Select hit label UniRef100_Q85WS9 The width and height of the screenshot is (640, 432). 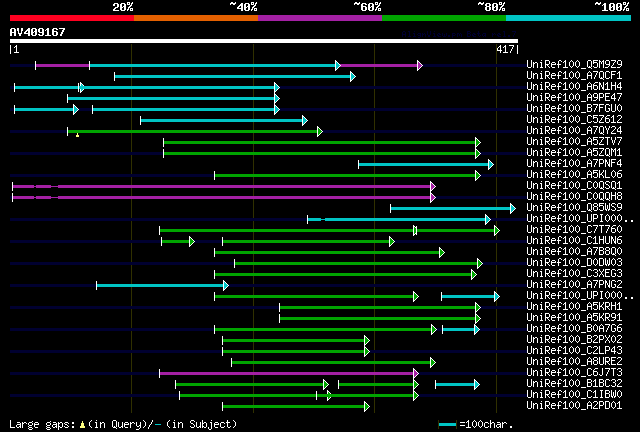point(574,207)
